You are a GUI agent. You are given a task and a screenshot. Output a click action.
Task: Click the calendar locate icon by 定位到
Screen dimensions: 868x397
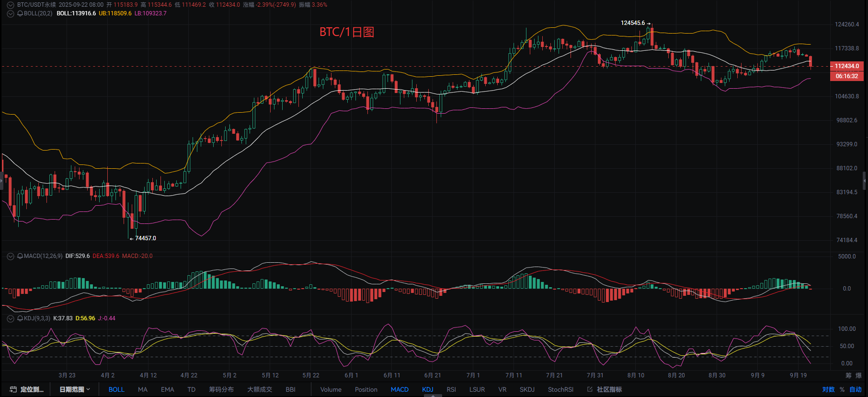13,389
